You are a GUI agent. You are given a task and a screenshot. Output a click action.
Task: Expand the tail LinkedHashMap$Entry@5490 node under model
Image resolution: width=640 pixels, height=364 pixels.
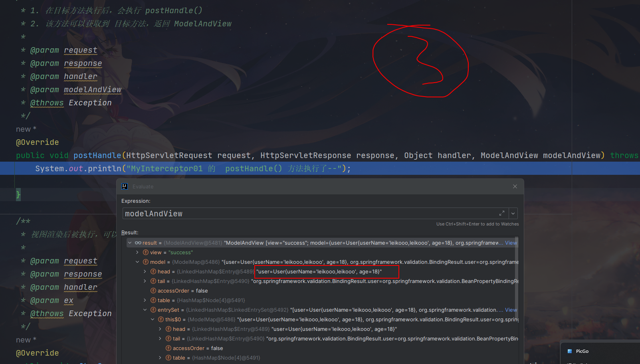coord(145,281)
